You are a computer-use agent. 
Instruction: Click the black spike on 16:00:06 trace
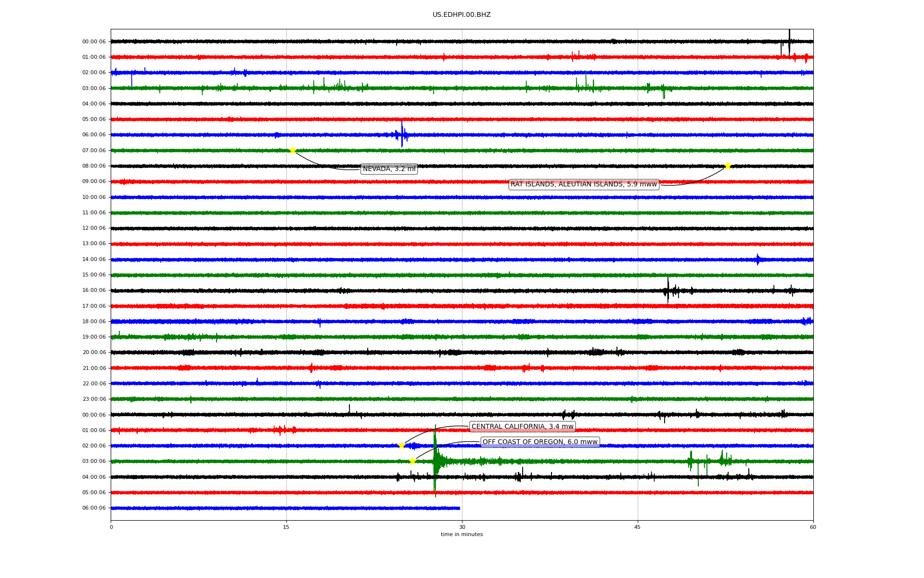(x=668, y=290)
